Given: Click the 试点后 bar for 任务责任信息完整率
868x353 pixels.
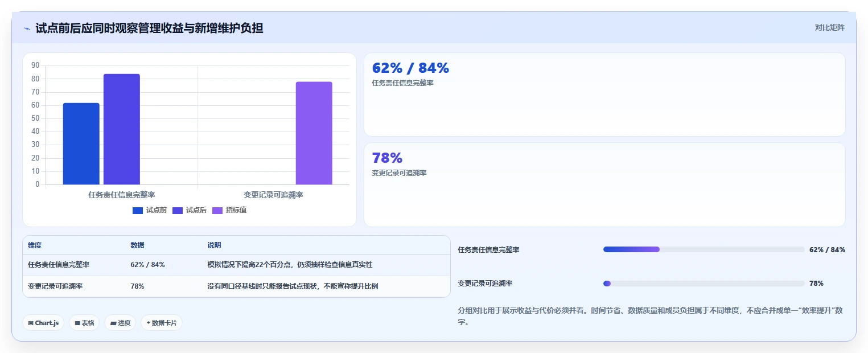Looking at the screenshot, I should click(122, 129).
